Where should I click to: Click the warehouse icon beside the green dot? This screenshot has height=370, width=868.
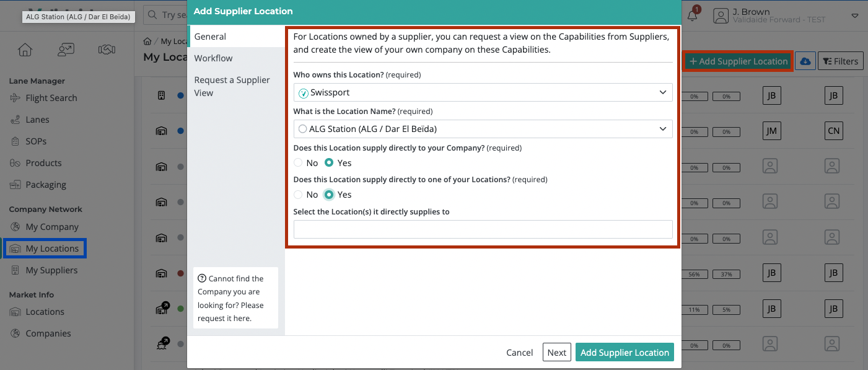click(x=161, y=308)
